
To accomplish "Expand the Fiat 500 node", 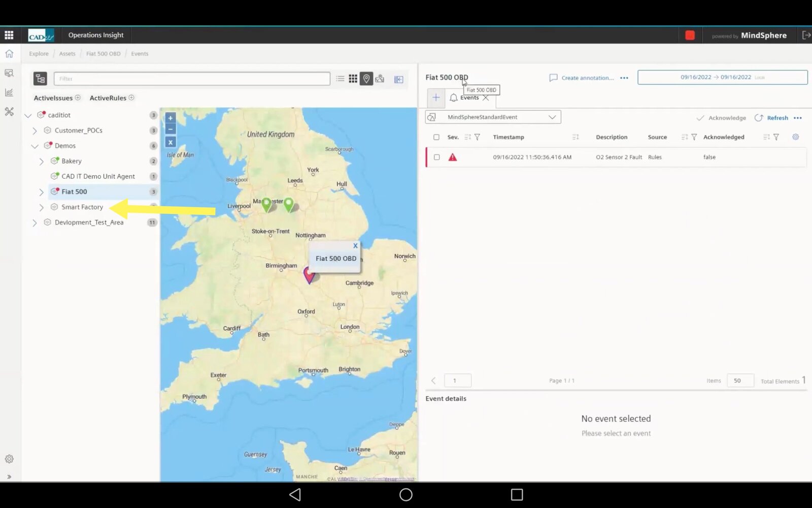I will pos(42,192).
